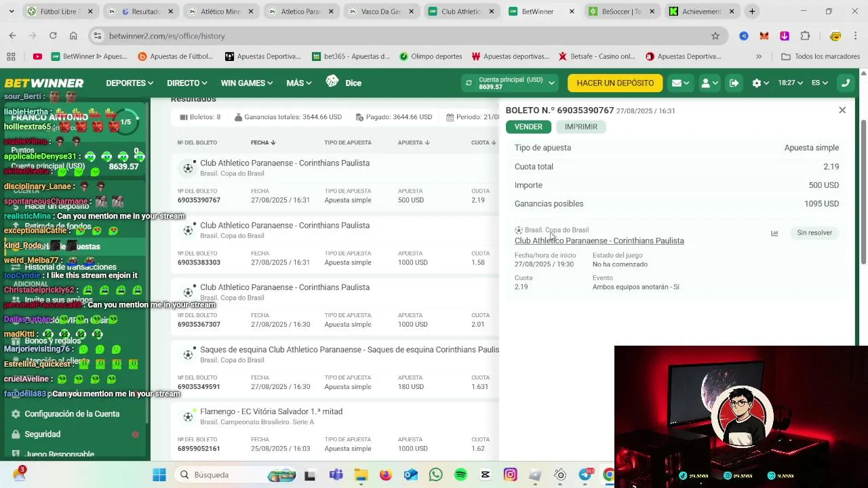Open WhatsApp from the taskbar
This screenshot has width=868, height=488.
pos(435,475)
